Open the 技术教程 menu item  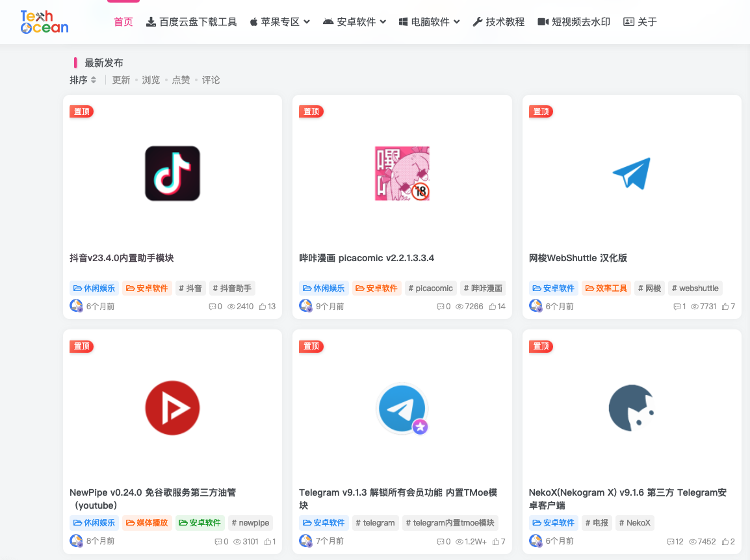[x=498, y=22]
